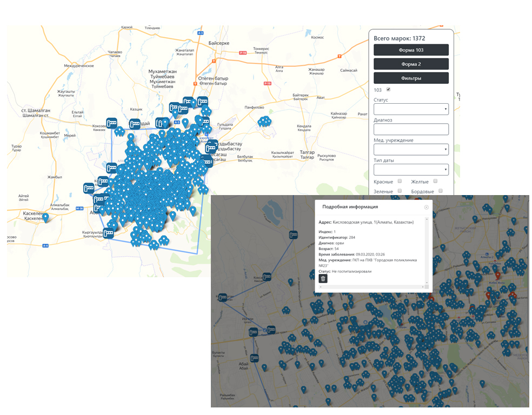Open Форма 2
532x415 pixels.
pyautogui.click(x=411, y=64)
